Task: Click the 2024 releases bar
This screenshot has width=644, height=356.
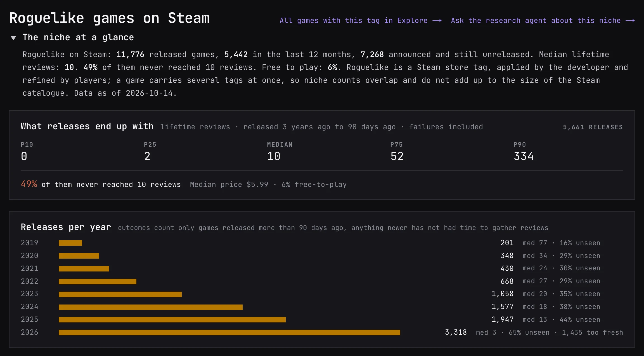Action: tap(151, 307)
